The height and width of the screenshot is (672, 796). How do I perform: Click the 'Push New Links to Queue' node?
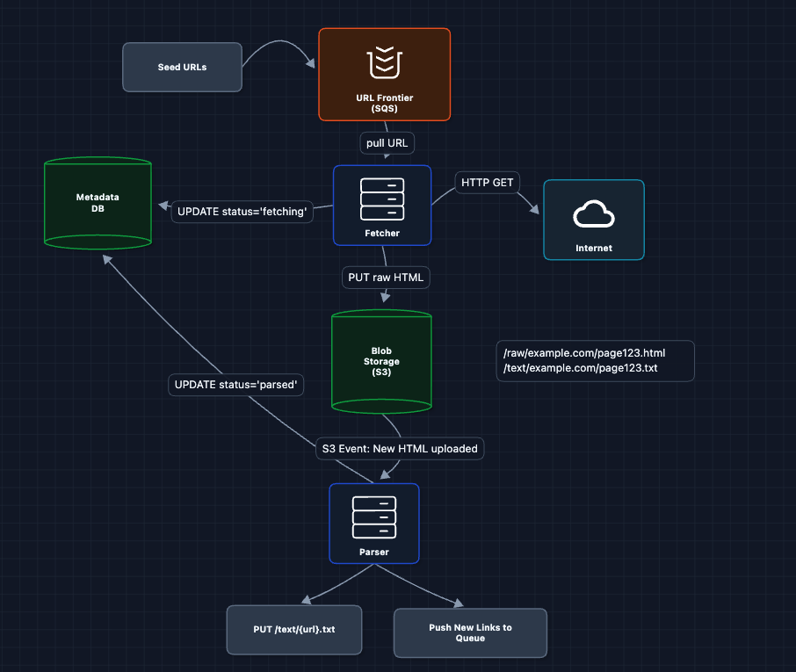coord(470,632)
